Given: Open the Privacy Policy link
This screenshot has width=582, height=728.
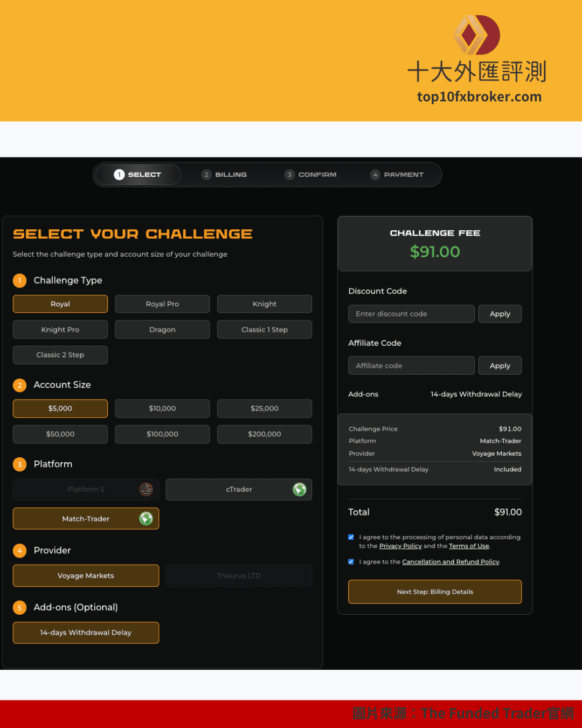Looking at the screenshot, I should tap(400, 546).
